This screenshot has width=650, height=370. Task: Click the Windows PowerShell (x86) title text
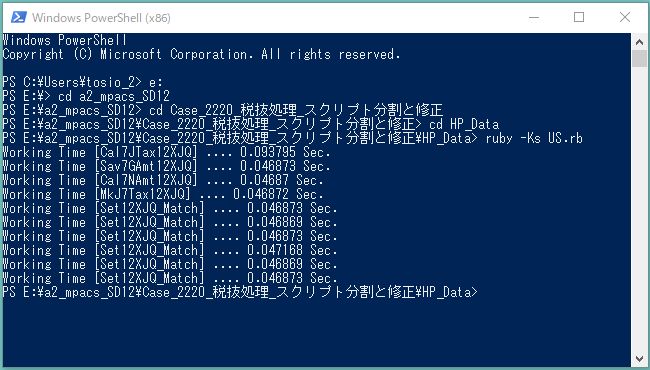coord(101,17)
